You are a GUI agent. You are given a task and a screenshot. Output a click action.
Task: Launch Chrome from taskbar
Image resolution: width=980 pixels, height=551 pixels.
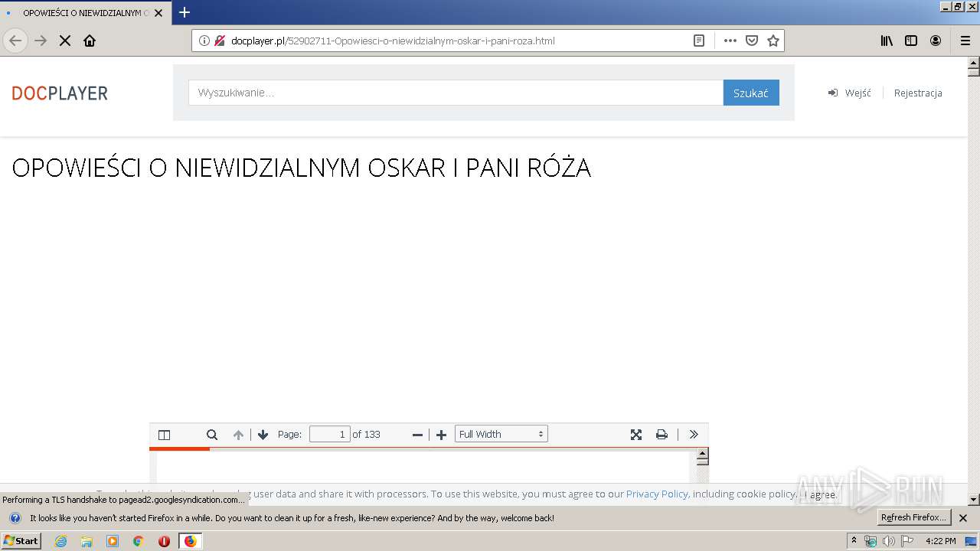click(x=139, y=541)
